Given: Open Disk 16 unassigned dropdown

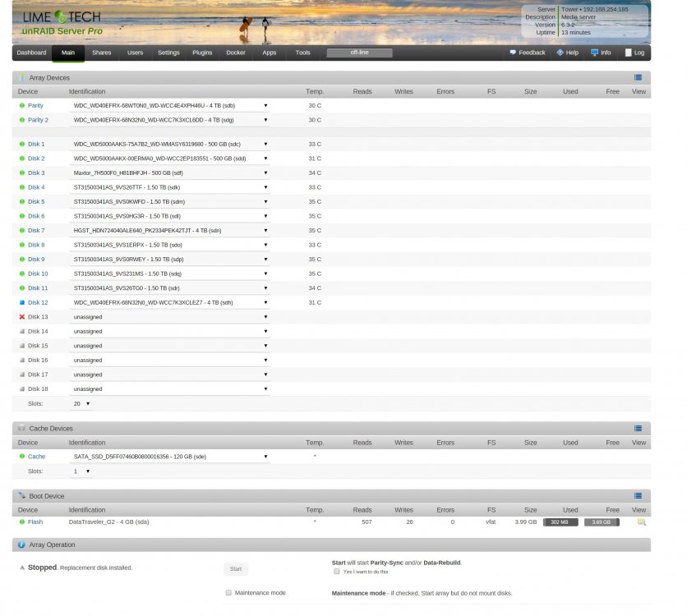Looking at the screenshot, I should [169, 360].
